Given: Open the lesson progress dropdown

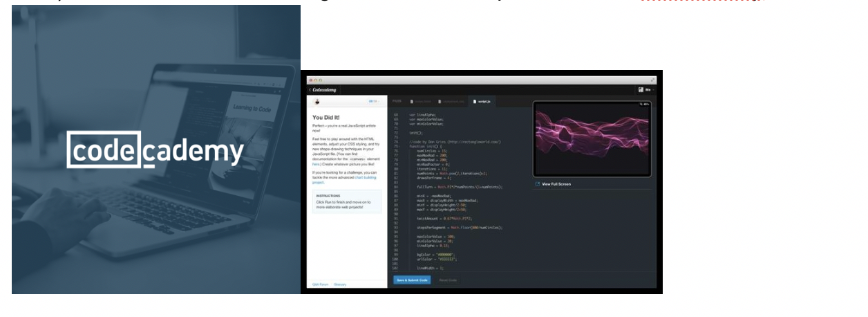Looking at the screenshot, I should (374, 101).
